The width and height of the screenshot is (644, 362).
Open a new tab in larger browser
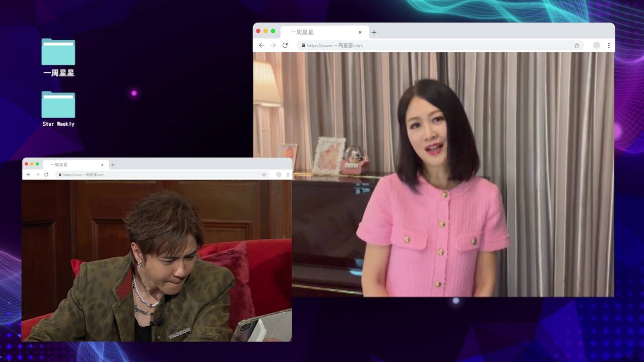click(374, 32)
